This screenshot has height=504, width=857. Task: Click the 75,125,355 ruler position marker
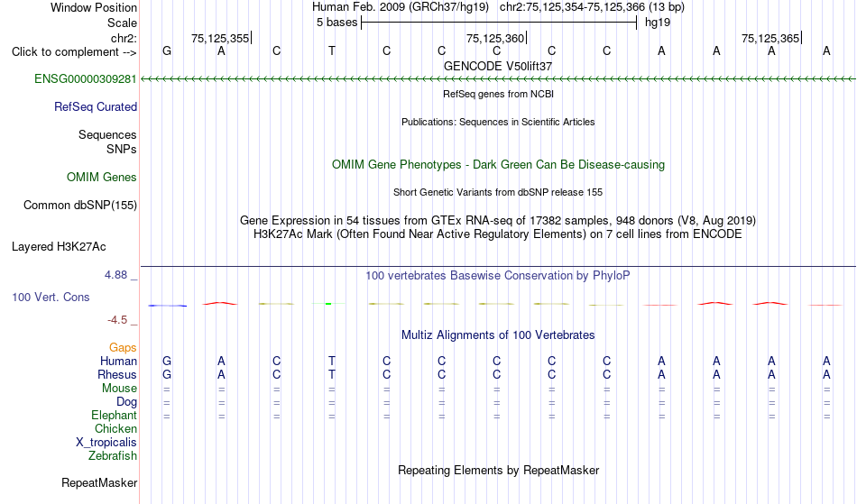point(221,38)
